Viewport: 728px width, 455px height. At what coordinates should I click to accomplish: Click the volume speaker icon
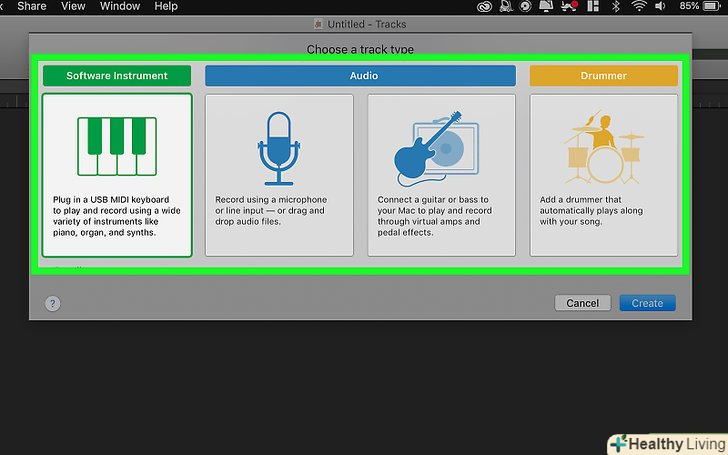point(660,6)
